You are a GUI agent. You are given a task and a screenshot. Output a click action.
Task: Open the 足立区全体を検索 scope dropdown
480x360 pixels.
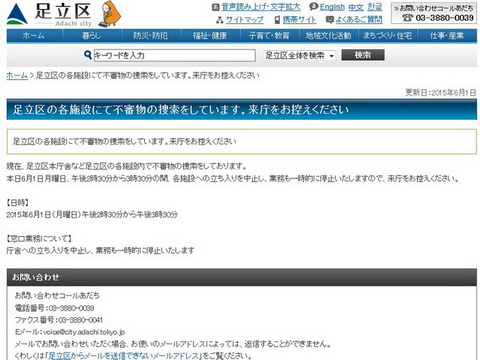(x=299, y=56)
